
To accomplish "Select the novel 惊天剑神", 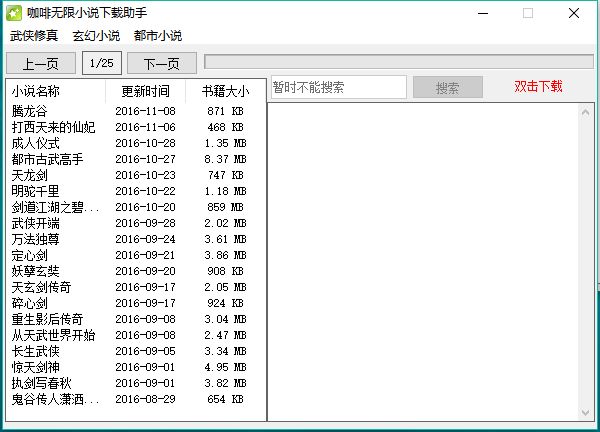I will pyautogui.click(x=36, y=367).
